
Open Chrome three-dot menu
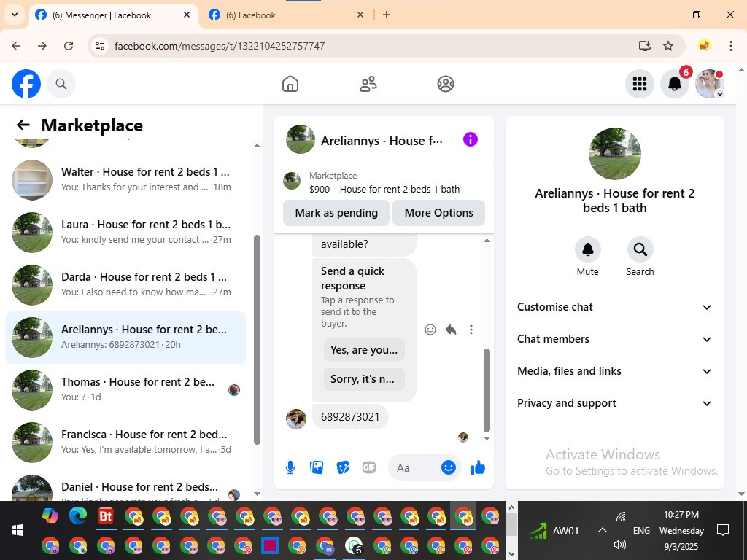point(730,46)
